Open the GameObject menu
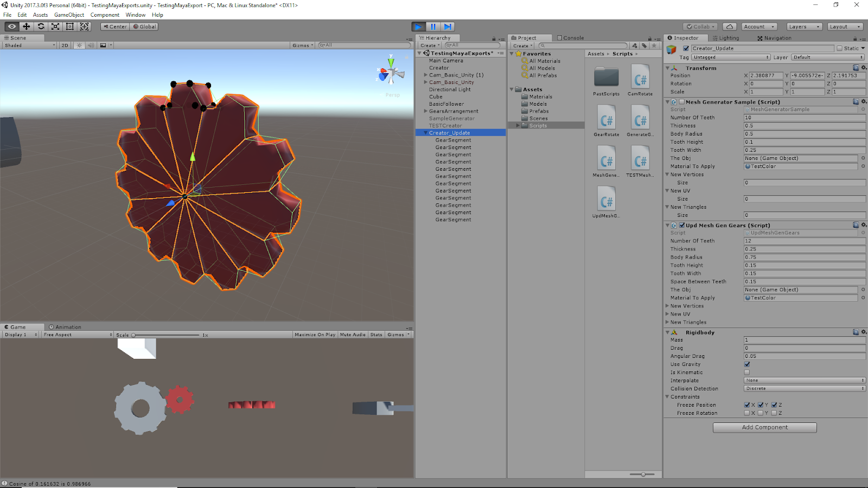The image size is (868, 488). pos(69,15)
